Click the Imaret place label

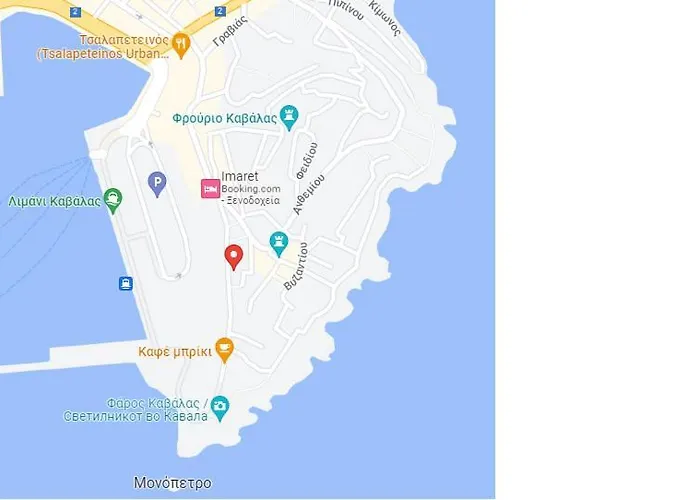240,176
